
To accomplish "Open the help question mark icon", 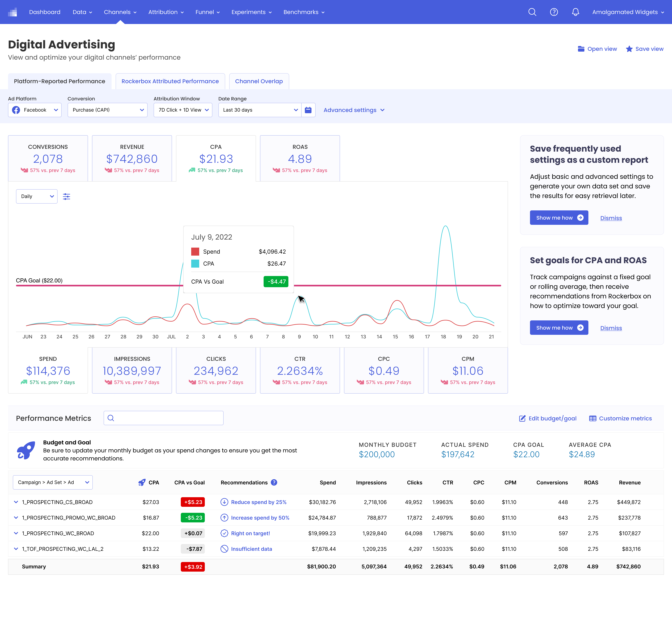I will 554,12.
